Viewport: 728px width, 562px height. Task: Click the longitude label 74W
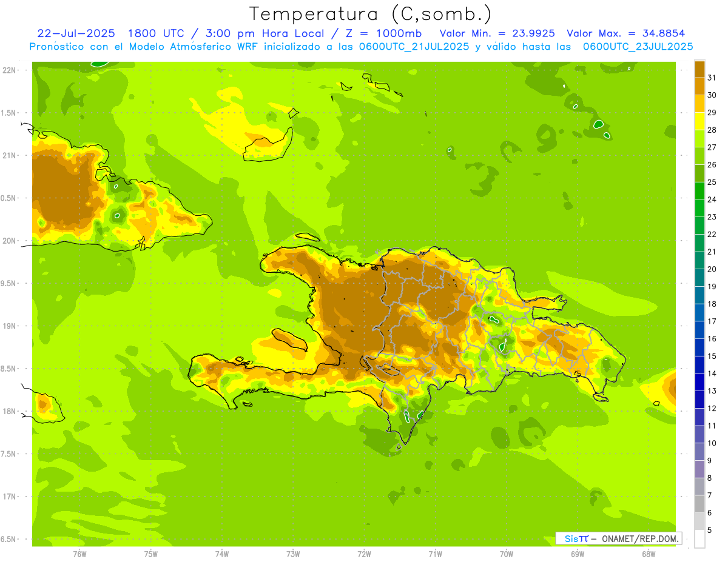(221, 554)
